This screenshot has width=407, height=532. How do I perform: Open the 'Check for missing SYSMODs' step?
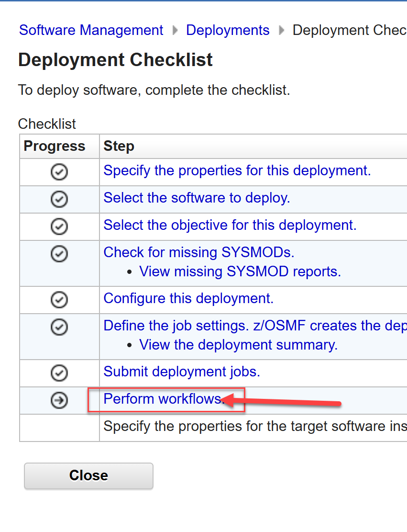pyautogui.click(x=198, y=252)
